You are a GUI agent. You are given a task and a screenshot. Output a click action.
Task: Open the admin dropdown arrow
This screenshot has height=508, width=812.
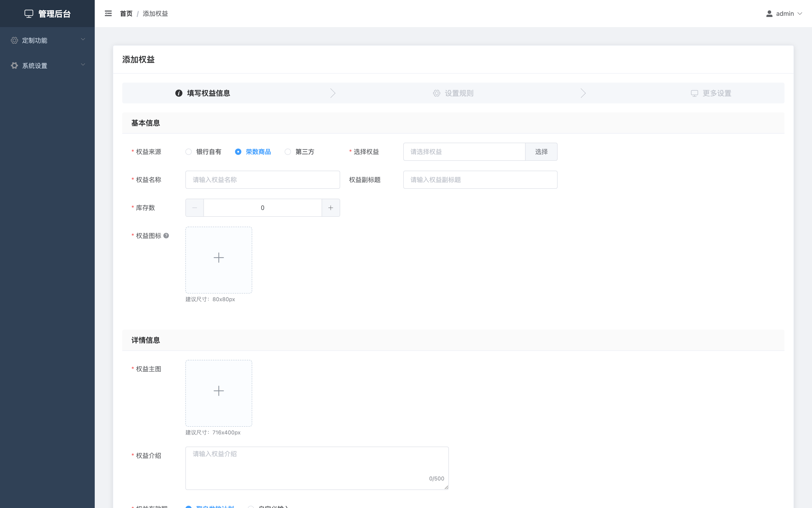click(x=800, y=14)
